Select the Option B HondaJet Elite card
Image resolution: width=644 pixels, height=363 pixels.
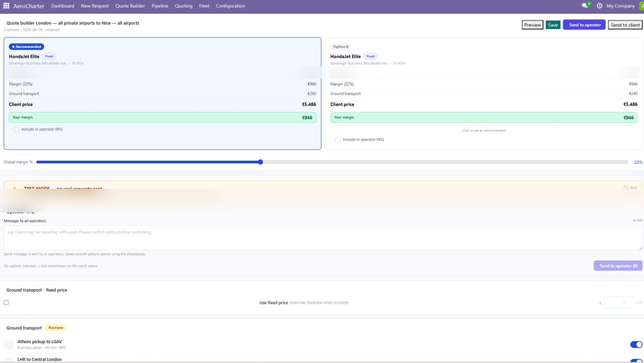point(483,94)
